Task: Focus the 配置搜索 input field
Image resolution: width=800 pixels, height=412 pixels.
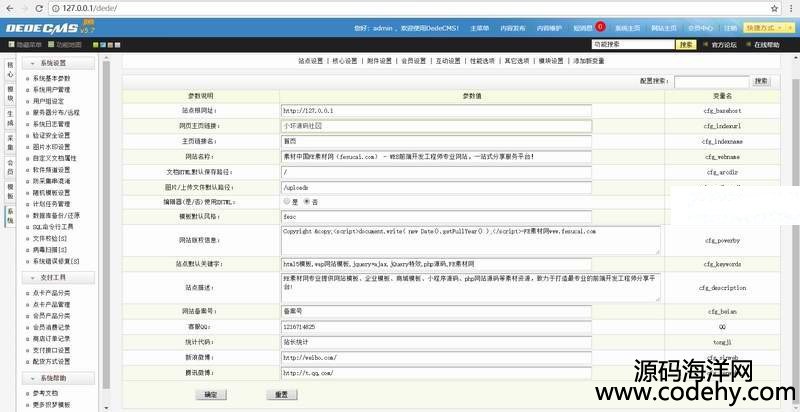Action: 711,82
